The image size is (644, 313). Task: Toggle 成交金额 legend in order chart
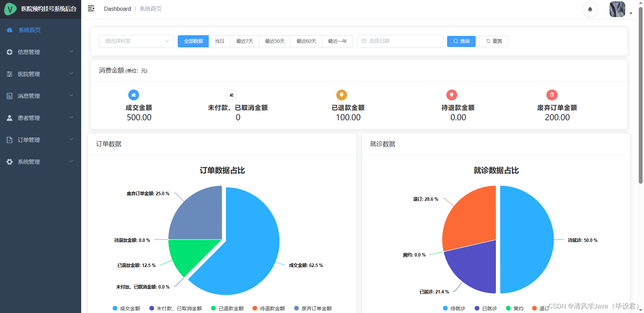127,308
